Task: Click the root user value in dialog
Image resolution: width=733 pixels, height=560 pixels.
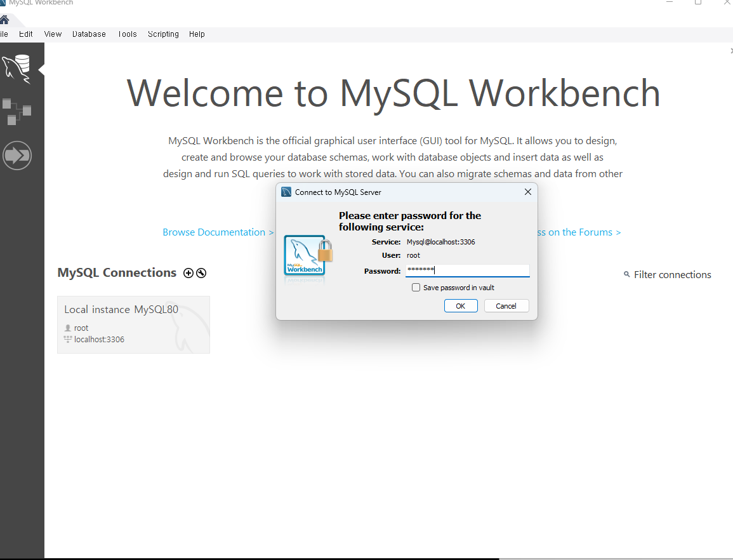Action: pyautogui.click(x=413, y=255)
